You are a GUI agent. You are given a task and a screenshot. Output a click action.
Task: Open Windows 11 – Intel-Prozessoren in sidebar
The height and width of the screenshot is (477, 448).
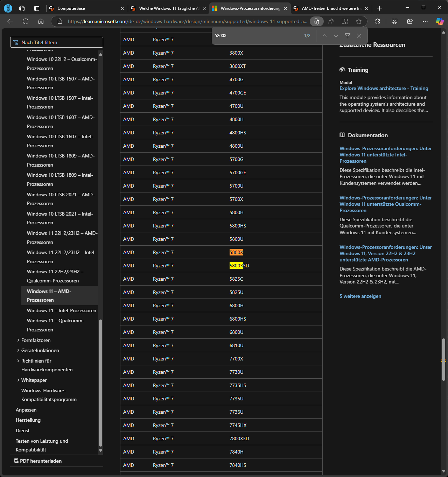62,310
